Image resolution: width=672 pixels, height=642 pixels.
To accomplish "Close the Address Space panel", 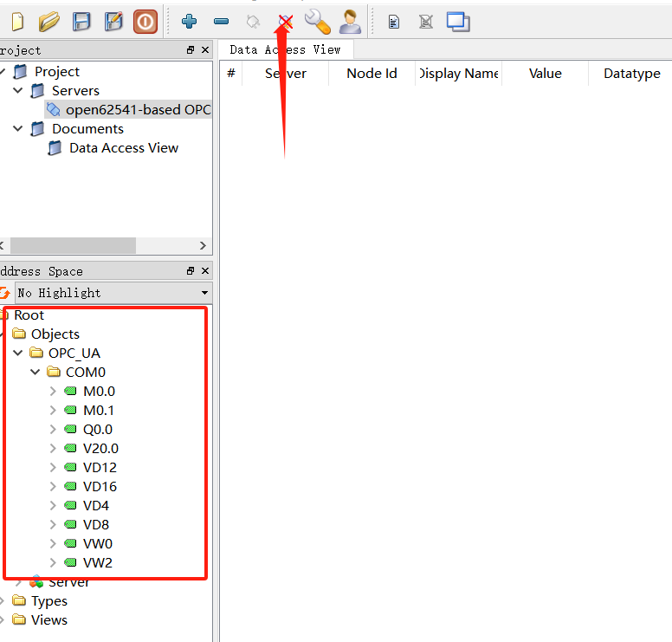I will pos(205,270).
